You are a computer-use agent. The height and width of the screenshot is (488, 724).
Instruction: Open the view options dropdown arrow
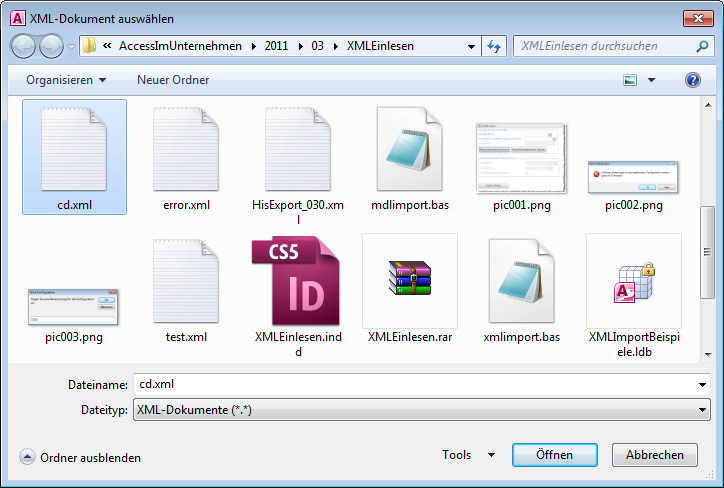(x=652, y=80)
